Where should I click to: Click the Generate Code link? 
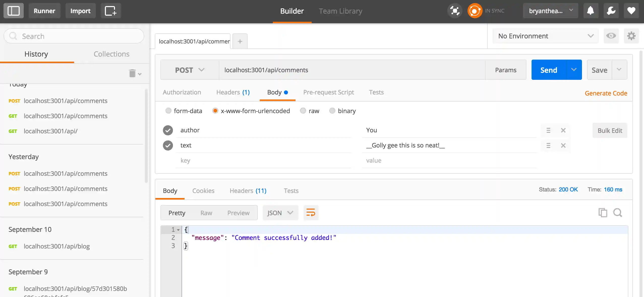tap(606, 93)
